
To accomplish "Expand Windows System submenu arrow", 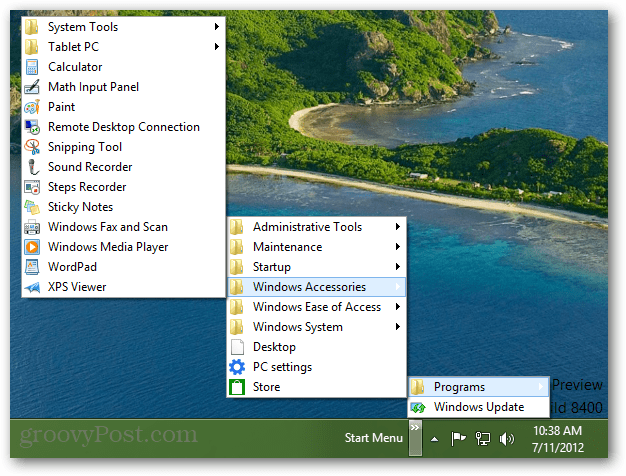I will tap(398, 326).
